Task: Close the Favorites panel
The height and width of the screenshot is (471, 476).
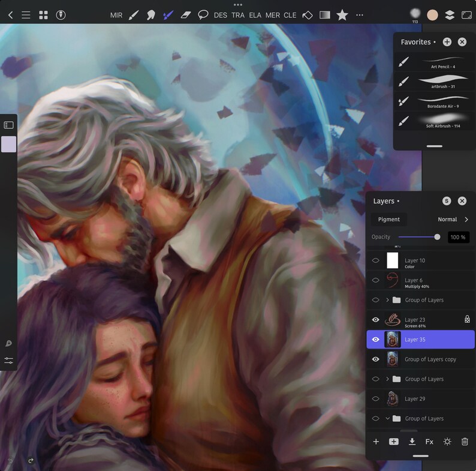Action: coord(462,42)
